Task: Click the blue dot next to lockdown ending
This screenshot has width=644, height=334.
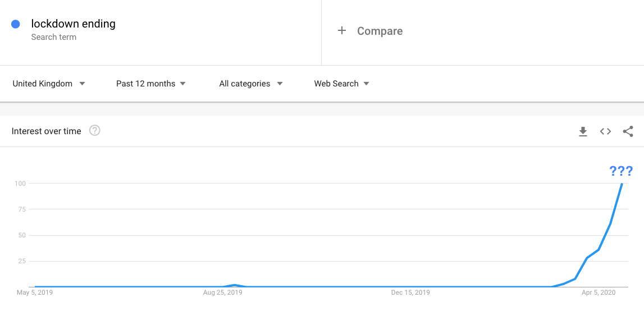Action: pyautogui.click(x=16, y=24)
